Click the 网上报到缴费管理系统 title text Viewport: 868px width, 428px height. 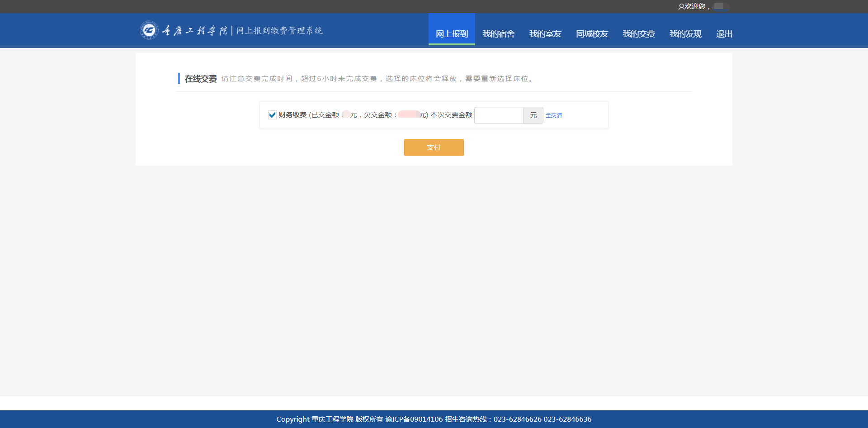pyautogui.click(x=279, y=31)
